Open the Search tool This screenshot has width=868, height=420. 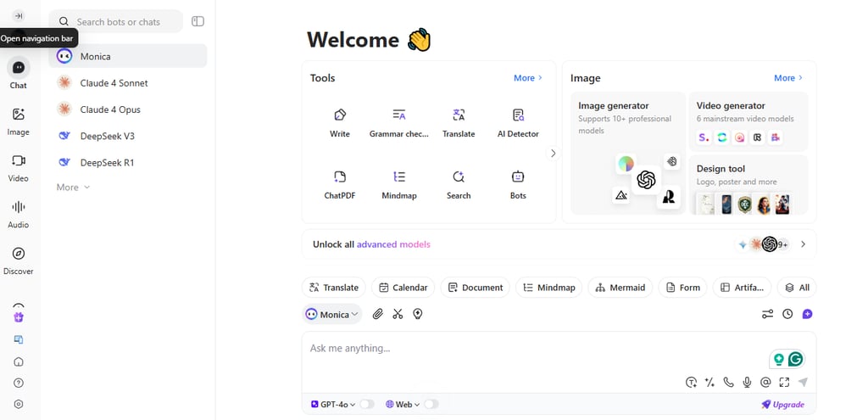pyautogui.click(x=459, y=185)
